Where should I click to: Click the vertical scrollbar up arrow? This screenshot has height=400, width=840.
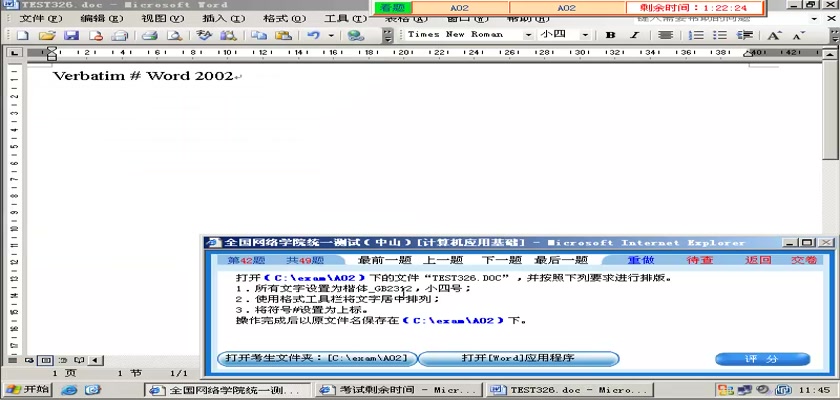pyautogui.click(x=830, y=54)
